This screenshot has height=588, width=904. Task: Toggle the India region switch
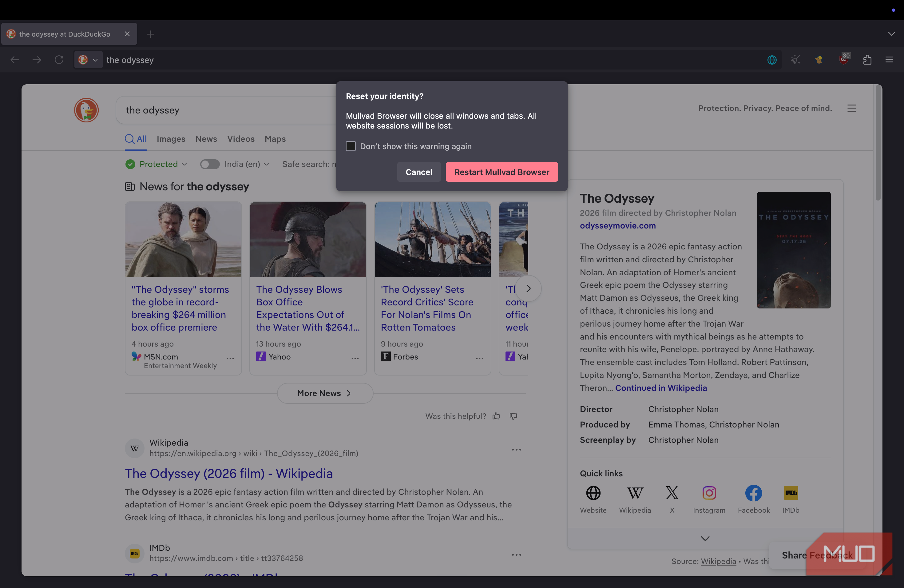click(210, 164)
